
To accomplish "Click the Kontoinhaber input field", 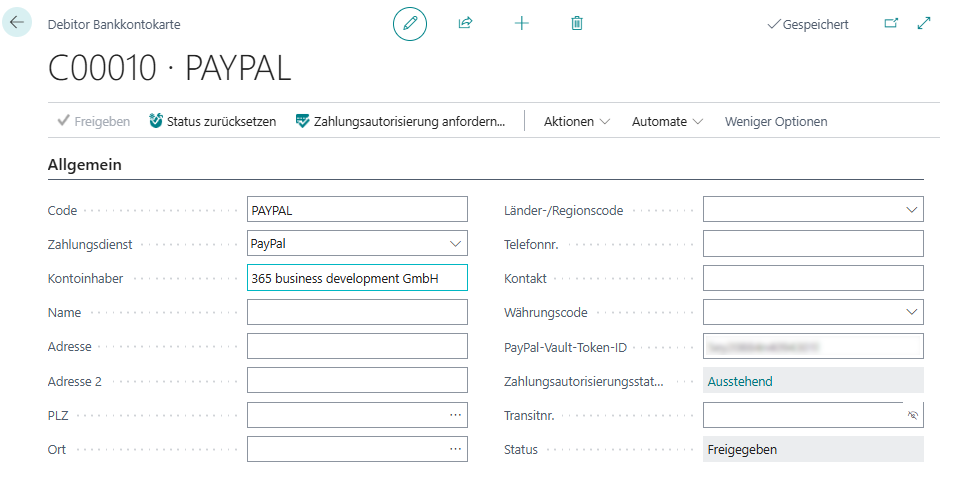I will [x=356, y=278].
